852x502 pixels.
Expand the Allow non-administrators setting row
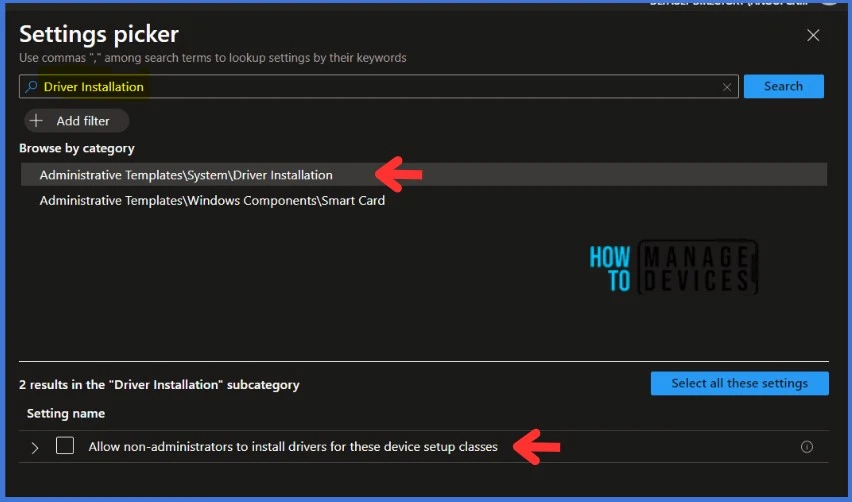tap(35, 448)
